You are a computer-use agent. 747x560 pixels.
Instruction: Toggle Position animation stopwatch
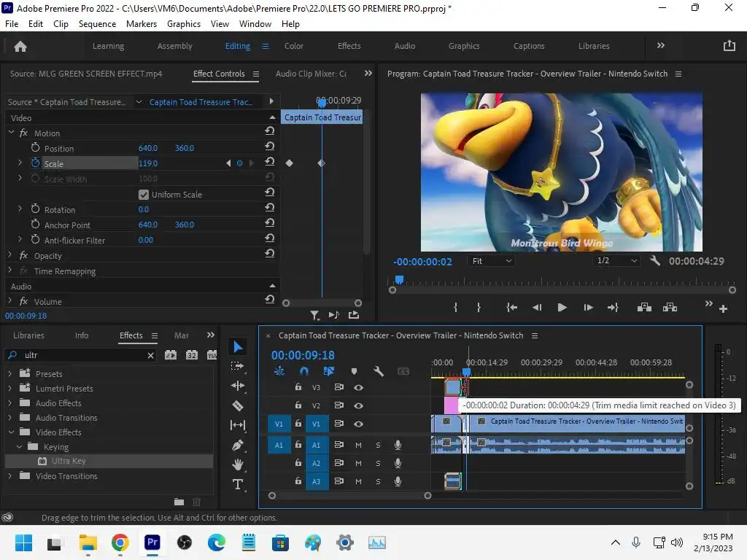coord(35,147)
